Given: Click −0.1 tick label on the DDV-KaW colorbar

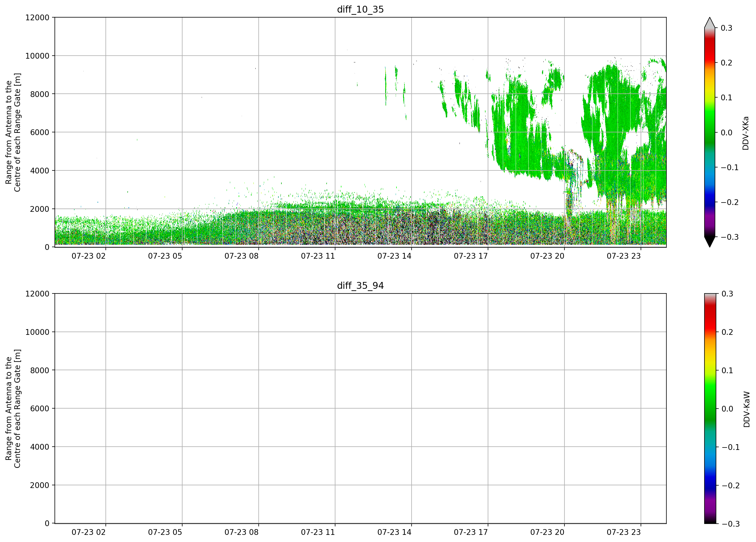Looking at the screenshot, I should 730,447.
